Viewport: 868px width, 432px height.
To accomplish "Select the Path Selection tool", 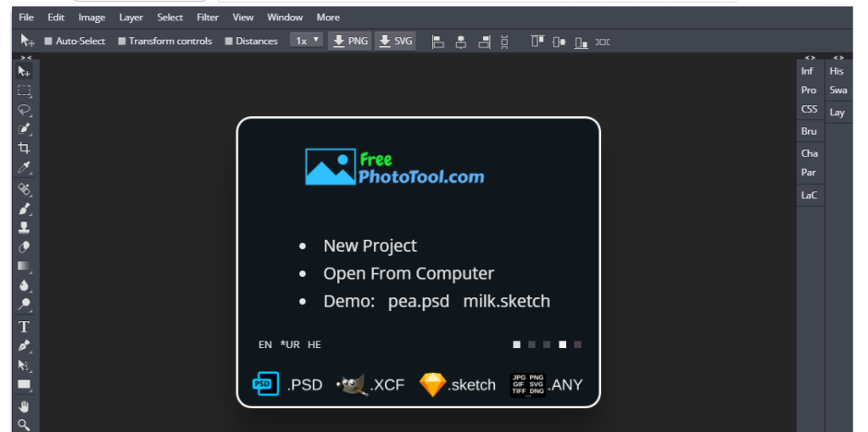I will pyautogui.click(x=24, y=365).
